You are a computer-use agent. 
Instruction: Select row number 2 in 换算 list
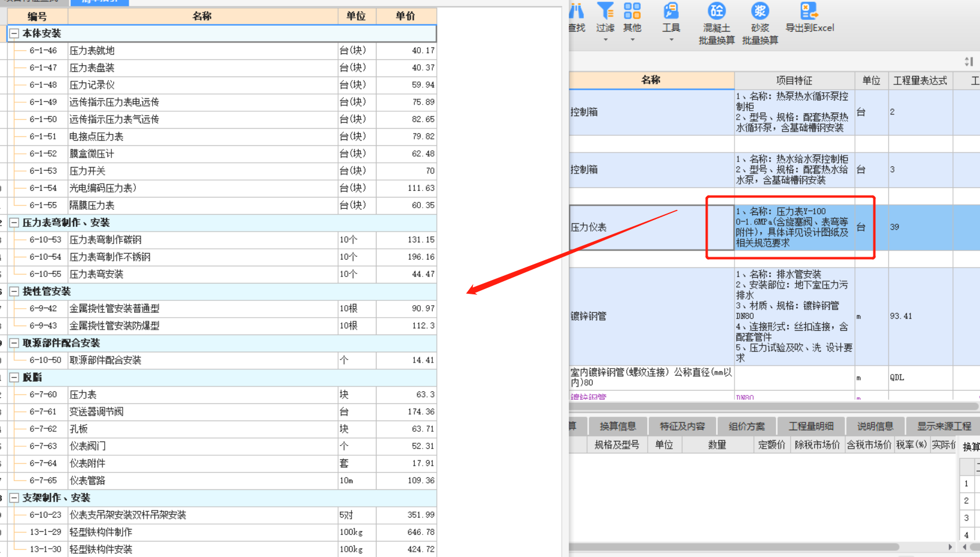[x=966, y=501]
